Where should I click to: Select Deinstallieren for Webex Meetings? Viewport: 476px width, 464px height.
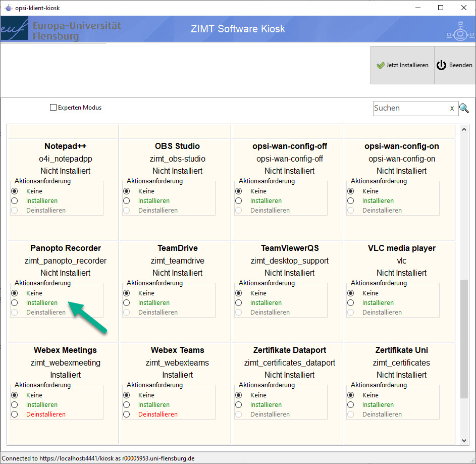tap(15, 415)
